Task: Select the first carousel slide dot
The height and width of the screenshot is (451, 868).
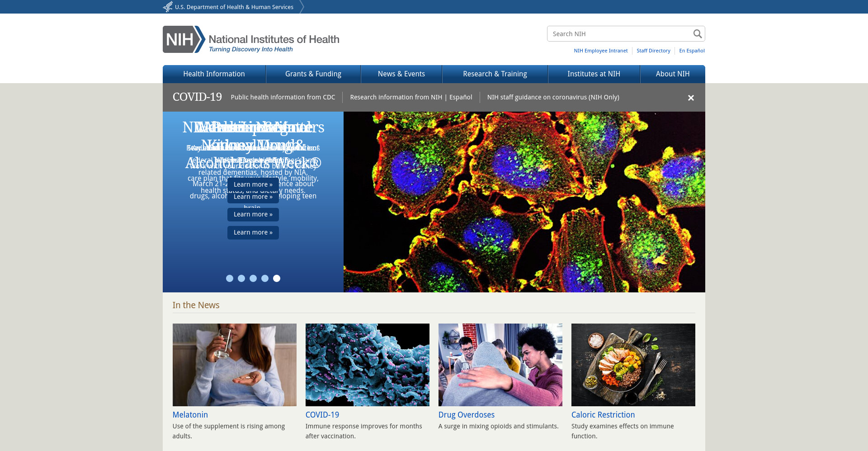Action: 230,278
